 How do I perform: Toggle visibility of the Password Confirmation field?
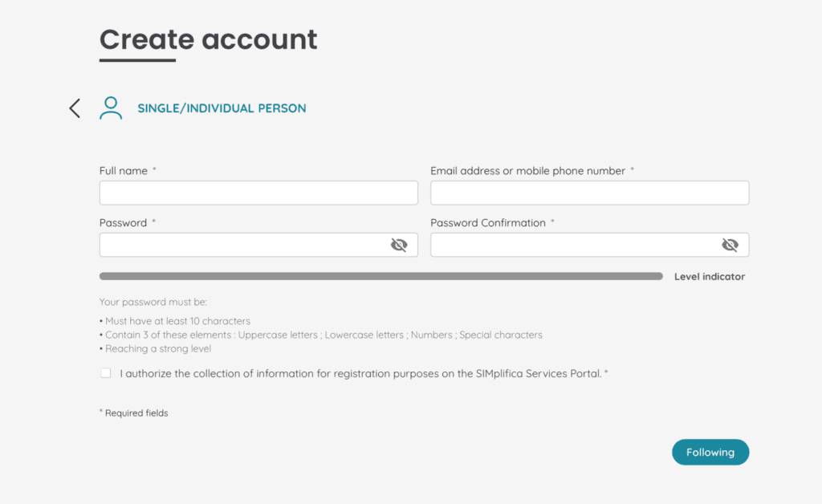click(730, 245)
